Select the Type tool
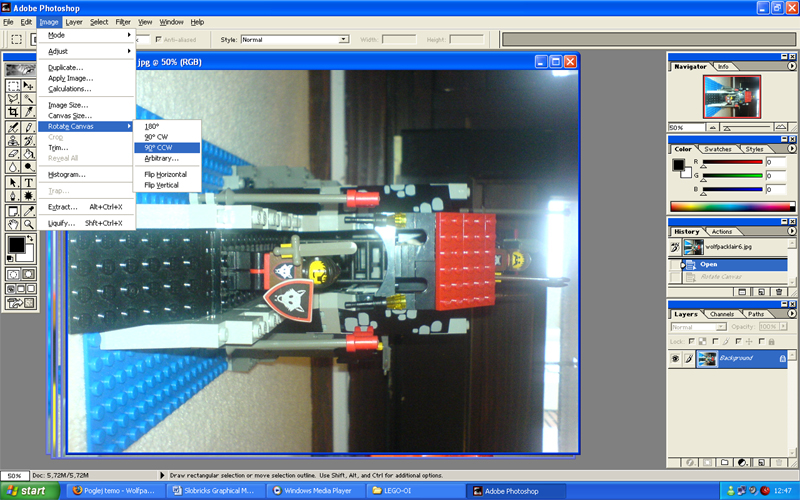This screenshot has height=500, width=800. (x=29, y=182)
